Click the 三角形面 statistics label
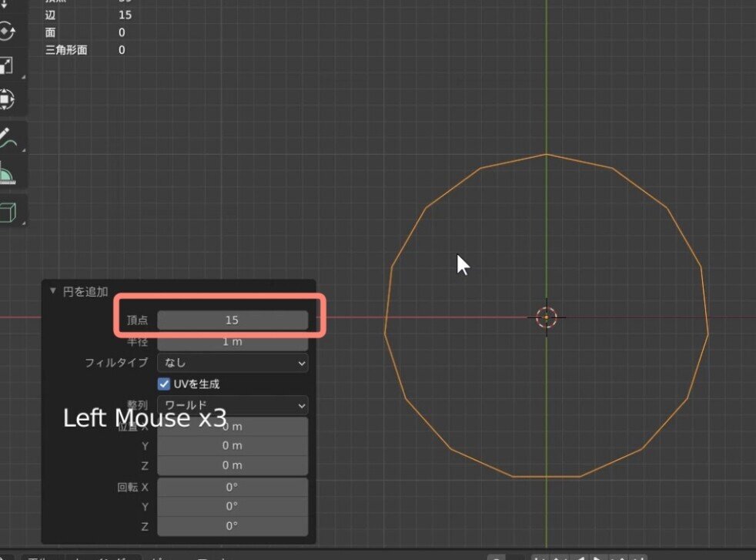The height and width of the screenshot is (560, 756). [66, 50]
